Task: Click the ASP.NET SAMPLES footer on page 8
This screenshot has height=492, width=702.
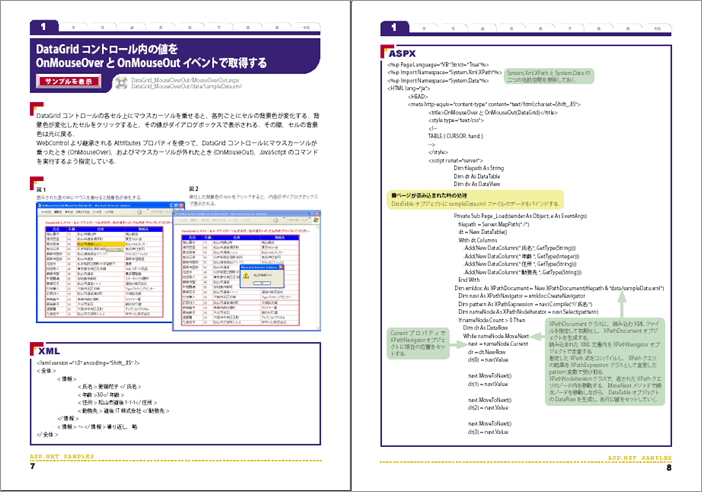Action: click(640, 458)
